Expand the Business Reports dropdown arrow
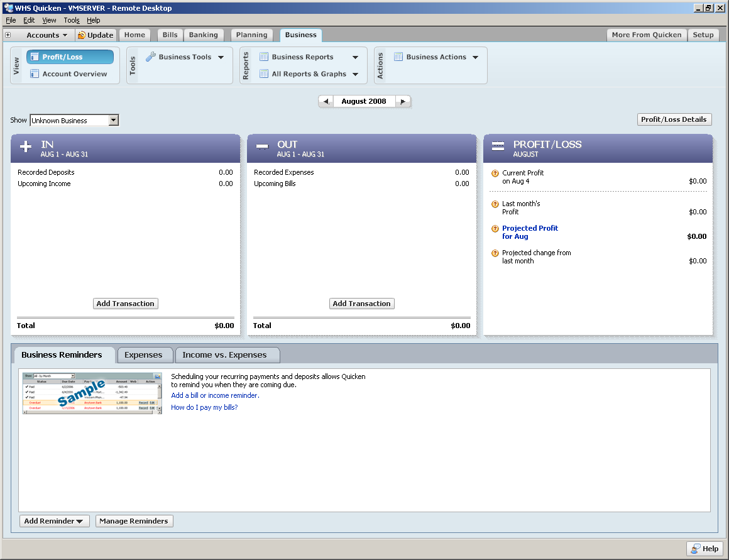Image resolution: width=729 pixels, height=560 pixels. [x=355, y=57]
